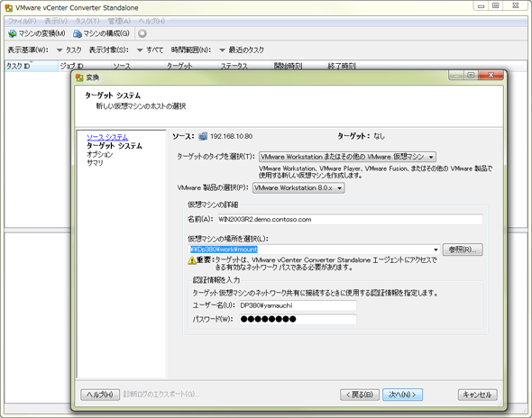
Task: Open the target type dropdown showing VMware Workstation
Action: click(347, 157)
